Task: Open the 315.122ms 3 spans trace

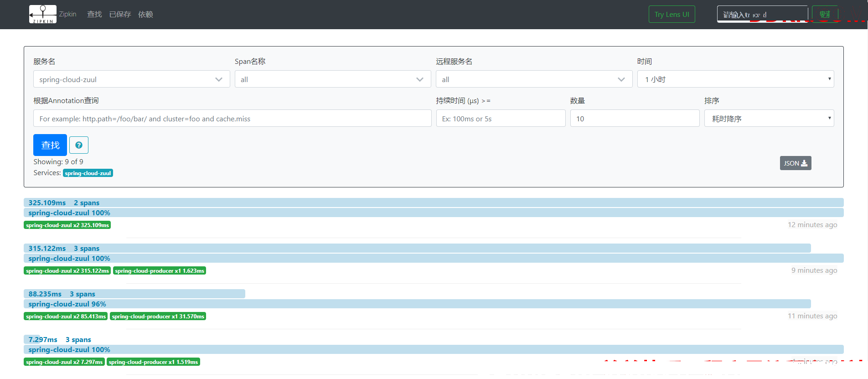Action: click(417, 248)
